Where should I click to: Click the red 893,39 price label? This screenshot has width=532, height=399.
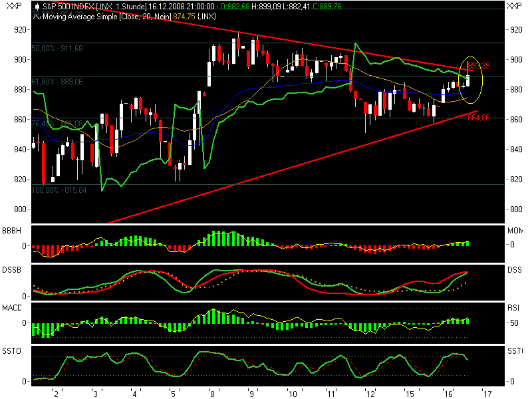coord(478,66)
